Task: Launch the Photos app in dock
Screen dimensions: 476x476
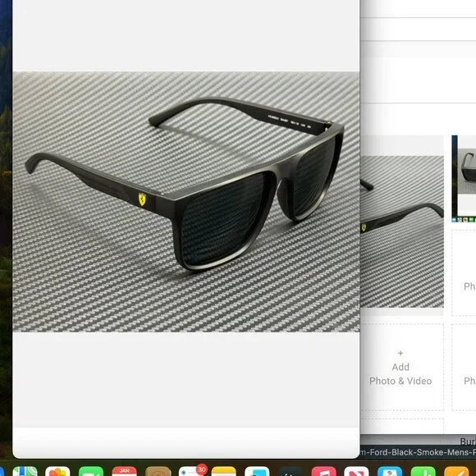Action: tap(57, 471)
